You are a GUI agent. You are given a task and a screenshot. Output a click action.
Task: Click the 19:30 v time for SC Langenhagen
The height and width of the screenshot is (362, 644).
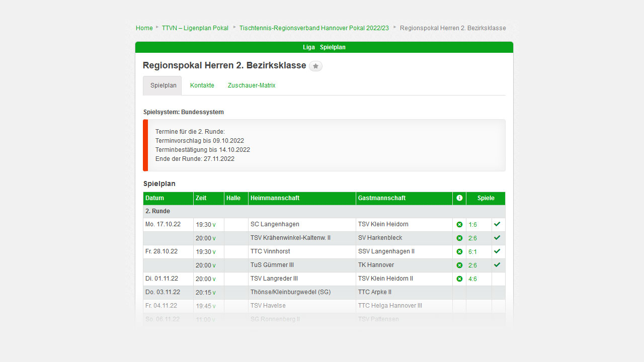205,225
